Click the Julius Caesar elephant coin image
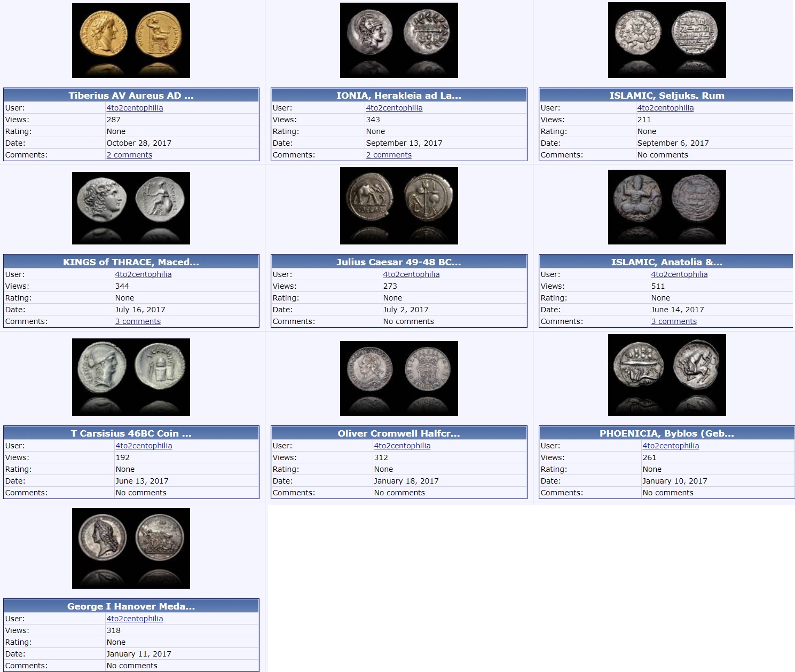The image size is (795, 672). point(399,206)
